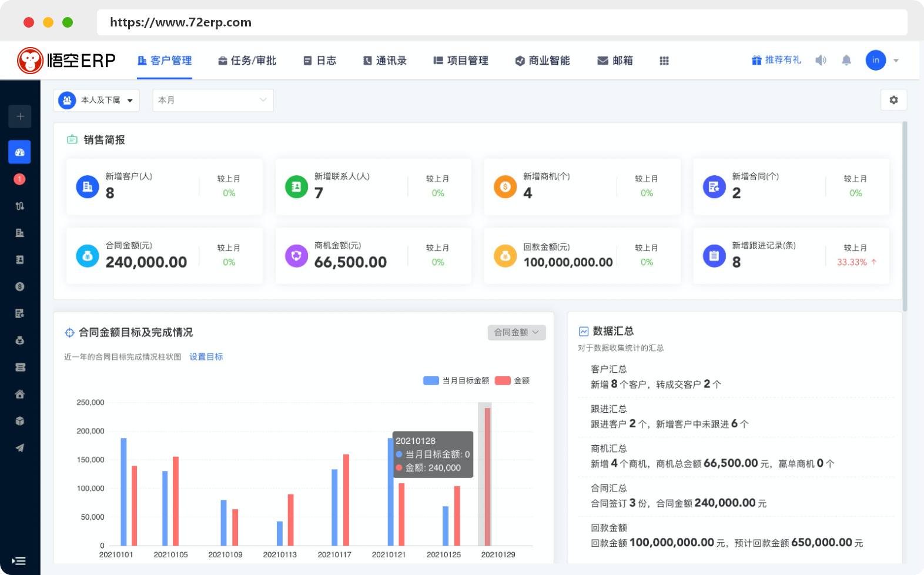Open the payments money-bag sidebar icon
Viewport: 924px width, 575px height.
19,340
